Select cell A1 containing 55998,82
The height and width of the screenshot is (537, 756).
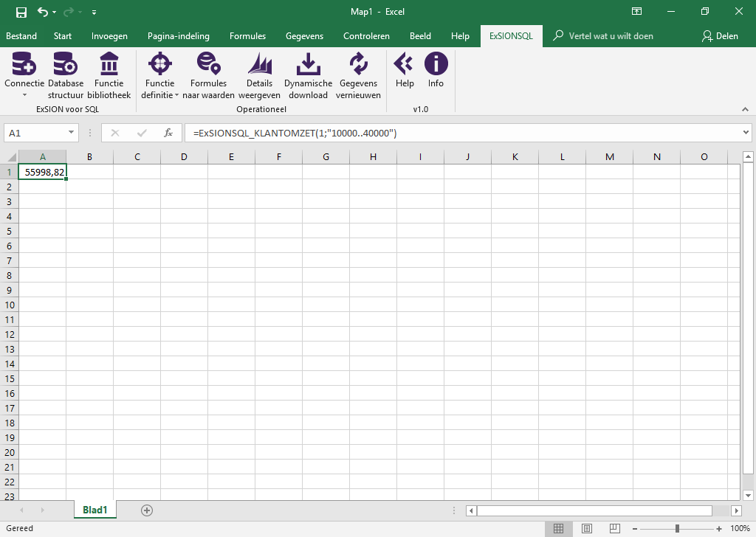coord(42,172)
